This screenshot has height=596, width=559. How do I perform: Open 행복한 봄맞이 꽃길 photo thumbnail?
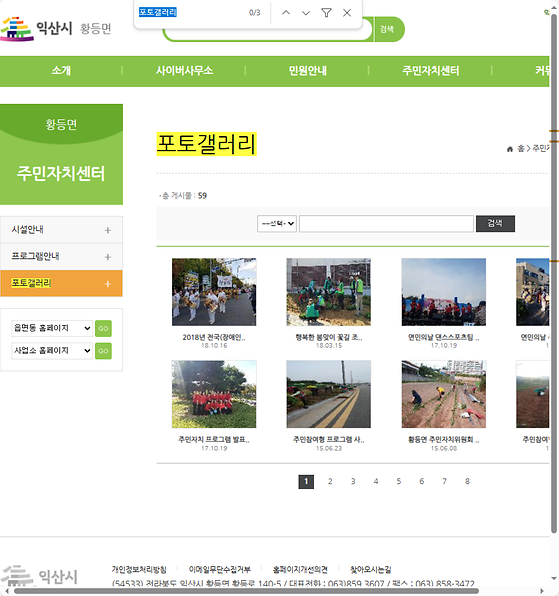click(x=329, y=292)
